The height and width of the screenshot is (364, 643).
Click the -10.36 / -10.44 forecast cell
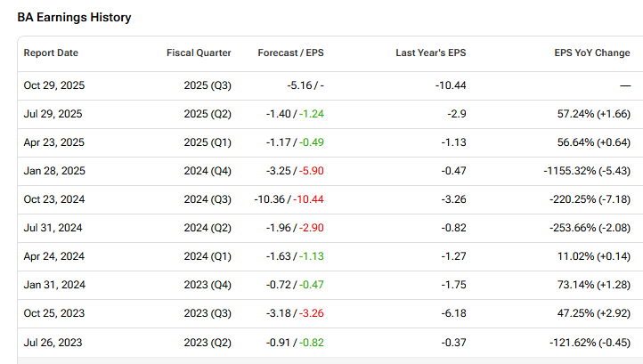[288, 199]
